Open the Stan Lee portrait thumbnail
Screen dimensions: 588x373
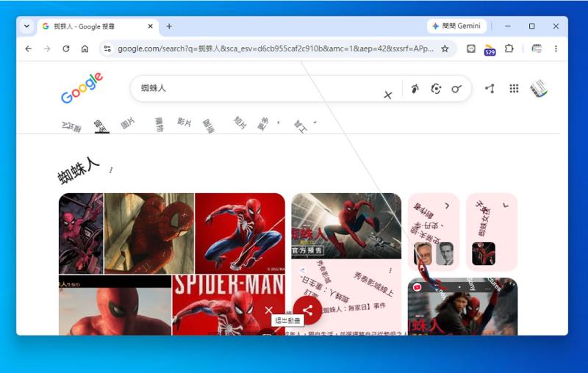[423, 254]
